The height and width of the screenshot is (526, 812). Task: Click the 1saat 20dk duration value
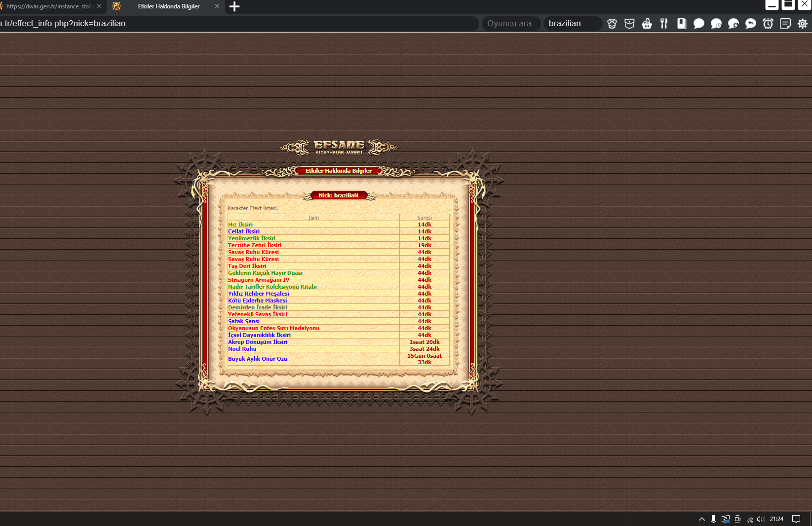(425, 342)
